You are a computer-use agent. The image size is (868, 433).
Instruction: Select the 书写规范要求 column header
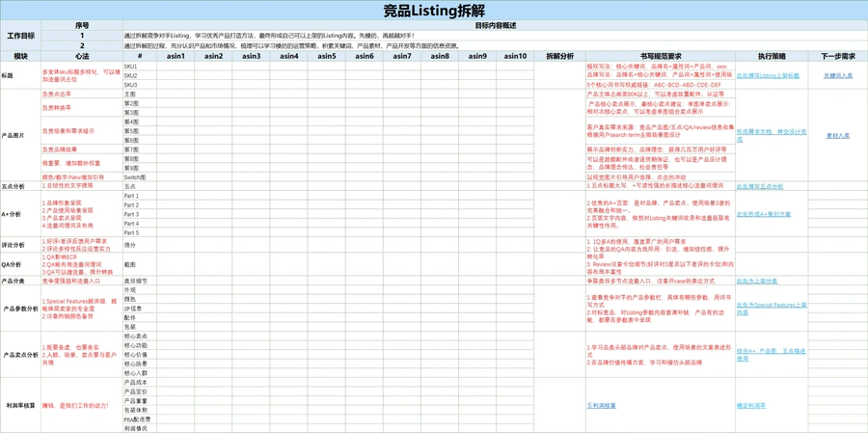[661, 56]
